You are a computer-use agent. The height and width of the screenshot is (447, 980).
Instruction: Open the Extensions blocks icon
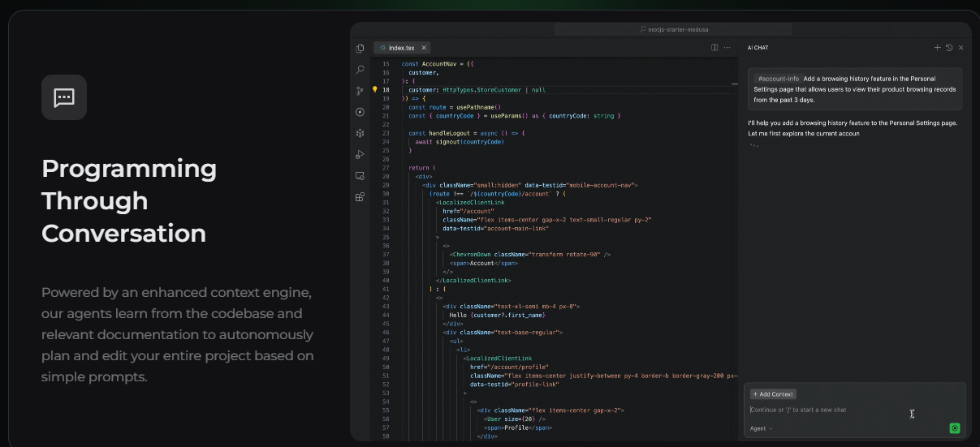360,196
